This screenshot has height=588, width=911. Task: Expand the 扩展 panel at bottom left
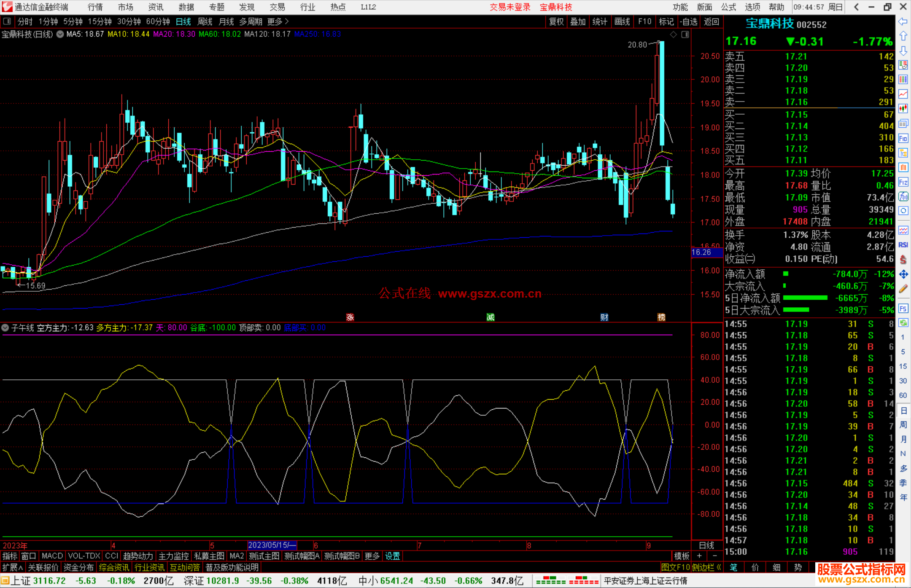point(13,567)
